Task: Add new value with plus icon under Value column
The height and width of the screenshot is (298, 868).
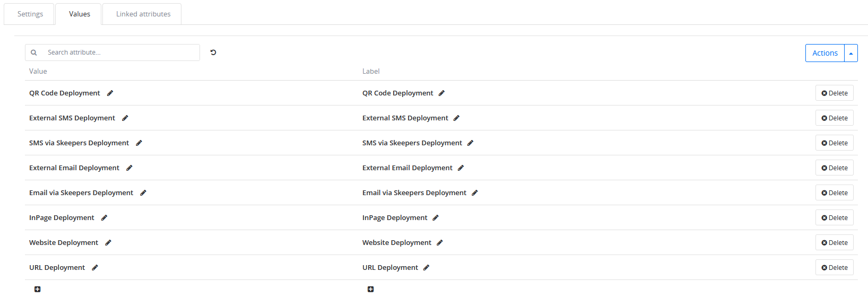Action: pos(38,290)
